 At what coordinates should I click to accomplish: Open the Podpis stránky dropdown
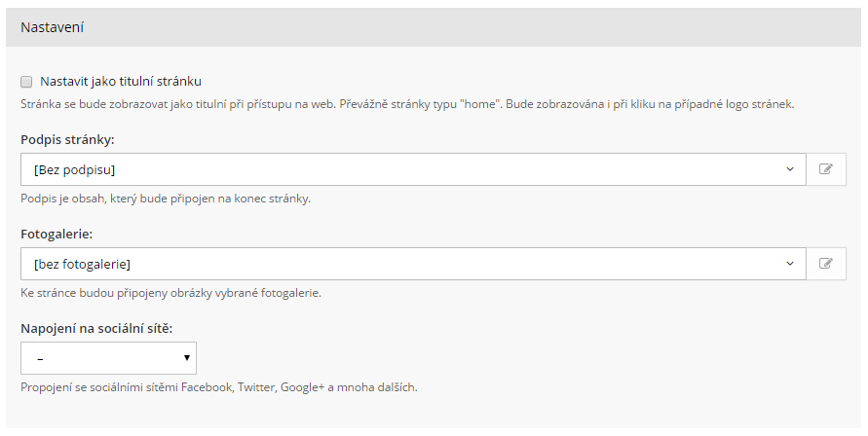tap(412, 169)
